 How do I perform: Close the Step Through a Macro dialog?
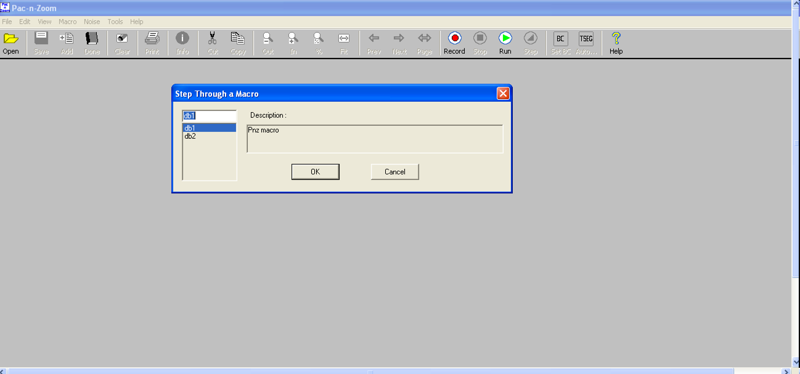[503, 93]
